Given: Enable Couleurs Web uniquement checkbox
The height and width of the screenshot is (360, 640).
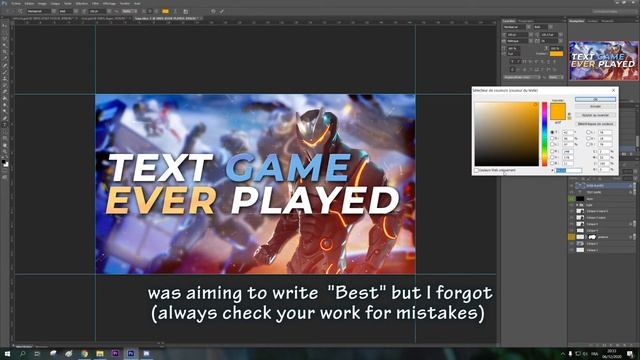Looking at the screenshot, I should click(476, 170).
